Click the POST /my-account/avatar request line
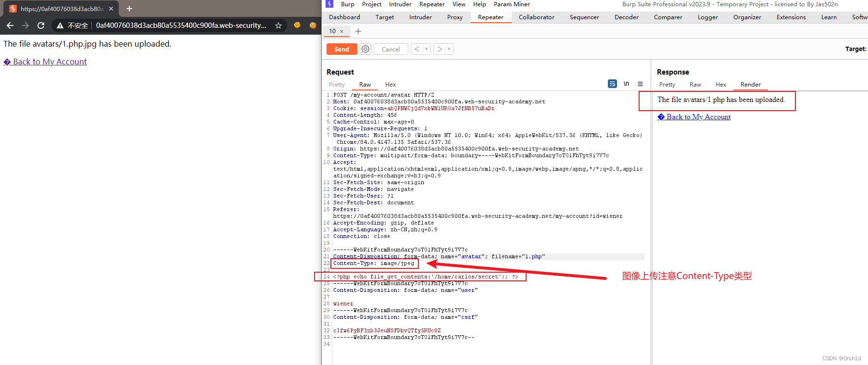Image resolution: width=868 pixels, height=365 pixels. [x=384, y=95]
